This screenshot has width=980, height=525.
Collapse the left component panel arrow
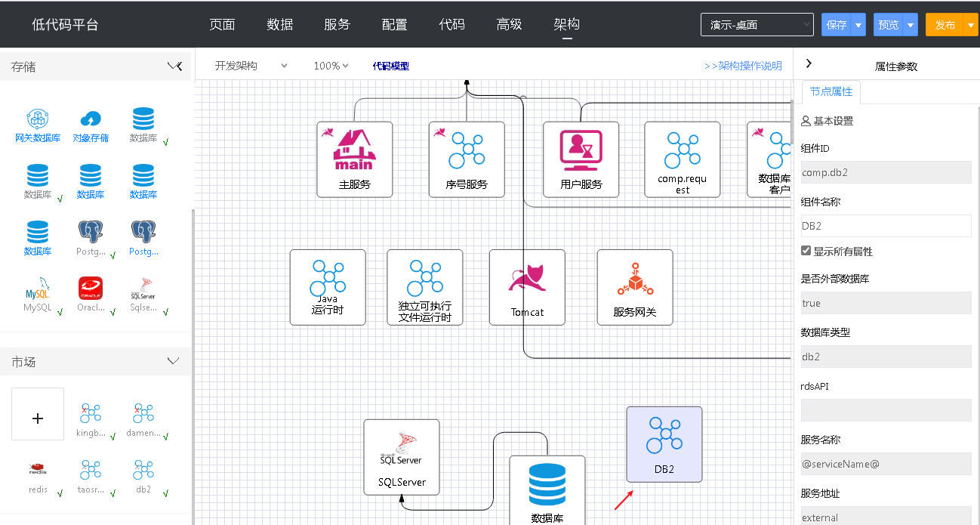pyautogui.click(x=180, y=66)
